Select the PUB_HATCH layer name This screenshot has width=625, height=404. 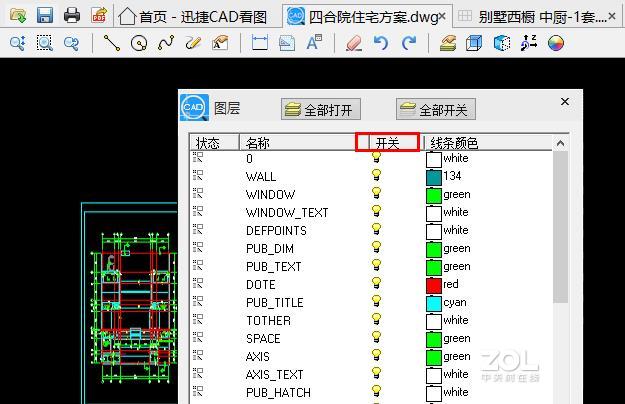(x=278, y=393)
